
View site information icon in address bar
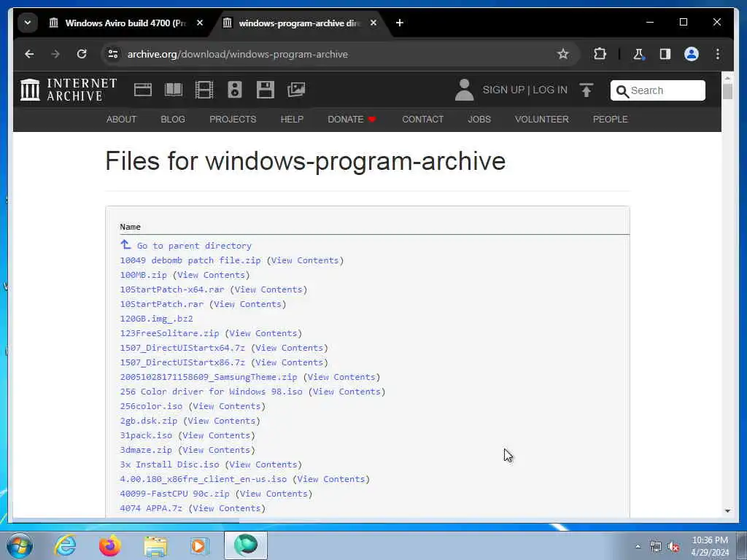[113, 54]
